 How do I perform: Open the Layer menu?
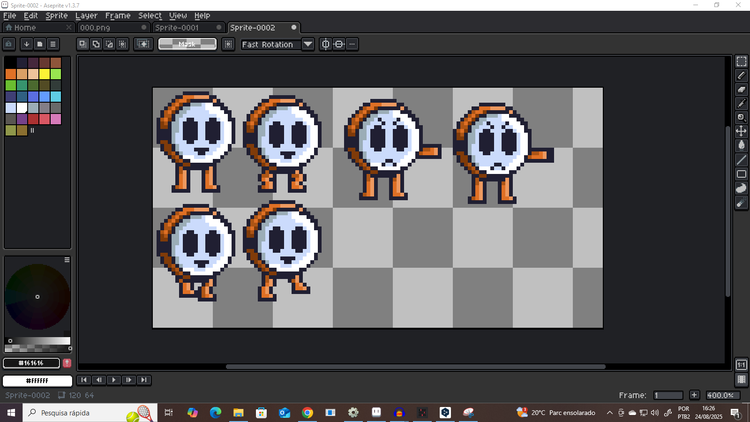(x=86, y=15)
